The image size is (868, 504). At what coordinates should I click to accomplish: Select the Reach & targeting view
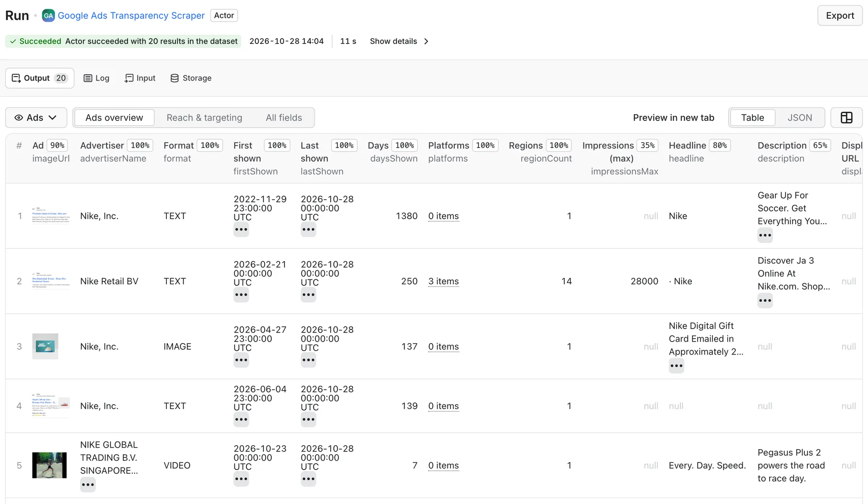click(204, 118)
